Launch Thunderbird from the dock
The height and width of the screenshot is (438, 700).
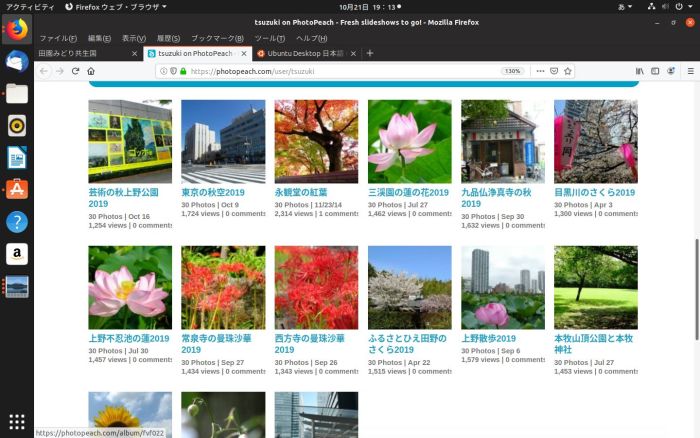[x=16, y=61]
